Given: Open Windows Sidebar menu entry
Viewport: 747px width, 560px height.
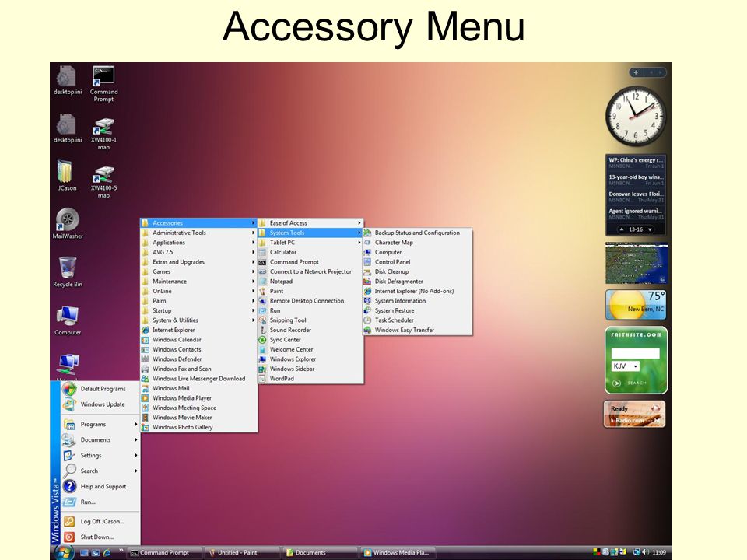Looking at the screenshot, I should [x=310, y=369].
